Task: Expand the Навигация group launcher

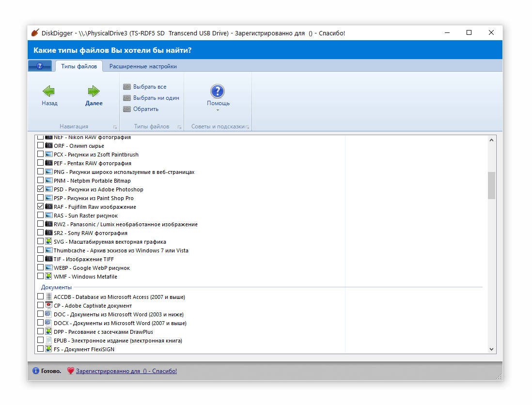Action: pos(115,127)
